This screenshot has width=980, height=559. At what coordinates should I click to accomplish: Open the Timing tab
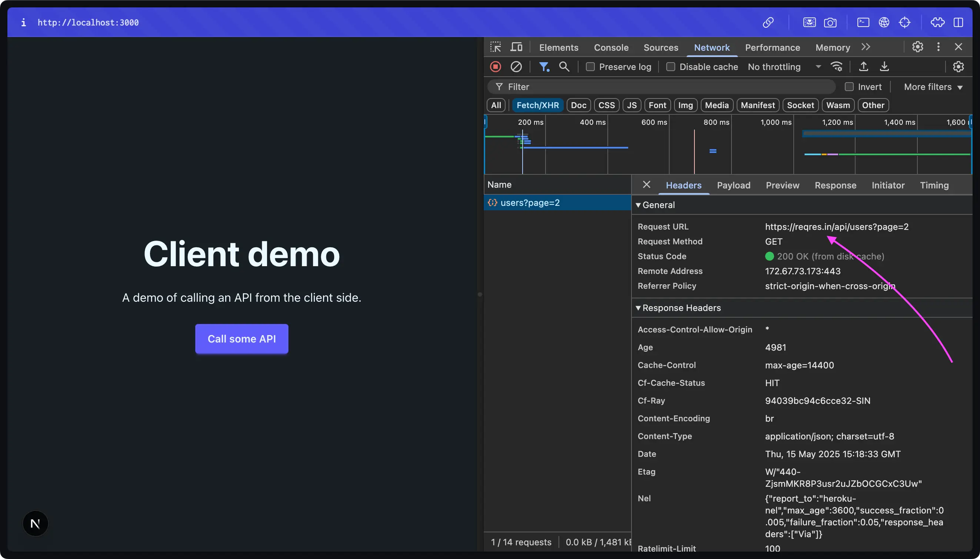point(934,185)
